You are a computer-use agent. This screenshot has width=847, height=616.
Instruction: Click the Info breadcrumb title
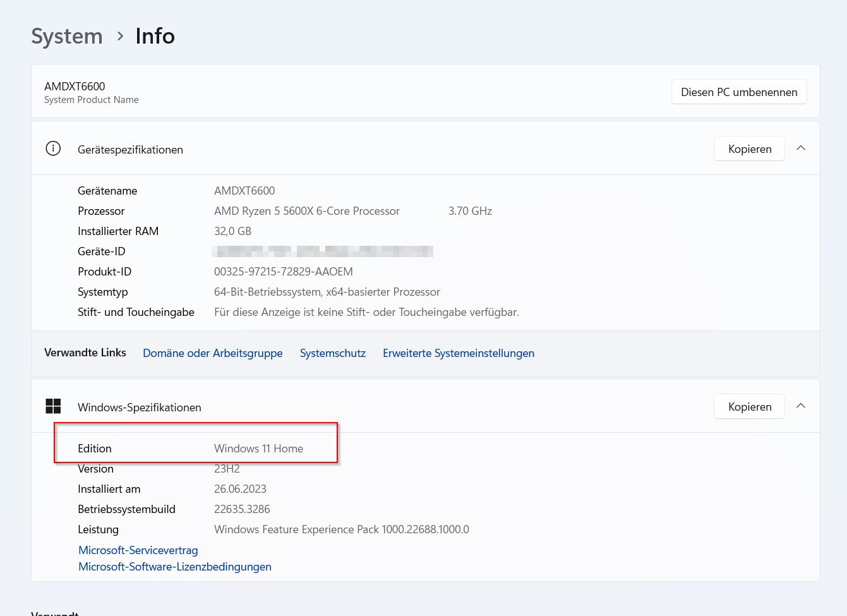pyautogui.click(x=155, y=37)
